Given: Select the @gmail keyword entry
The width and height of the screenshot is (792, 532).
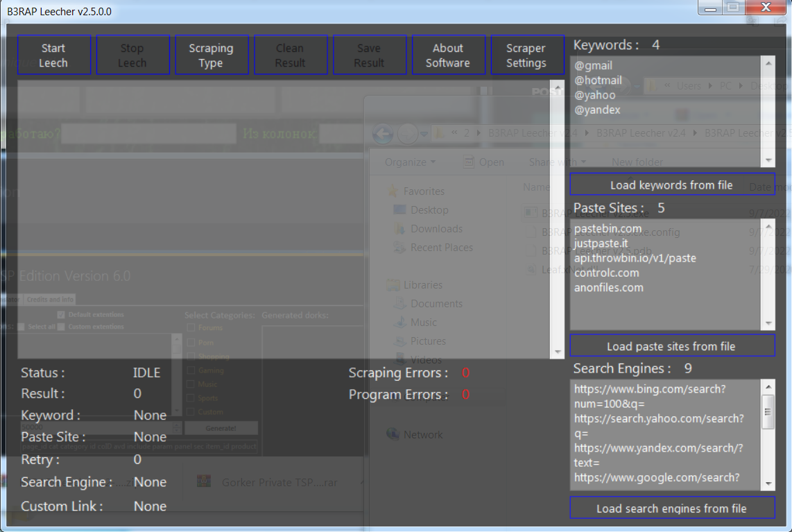Looking at the screenshot, I should pos(593,66).
